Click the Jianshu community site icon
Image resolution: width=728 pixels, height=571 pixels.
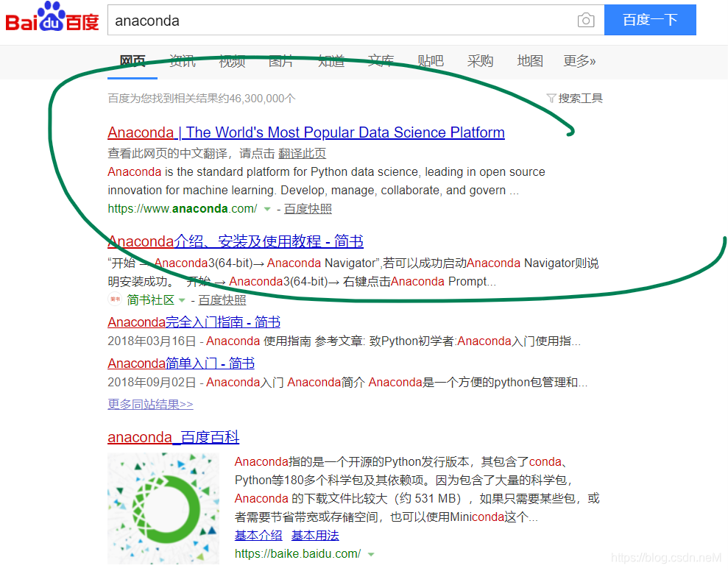[115, 299]
